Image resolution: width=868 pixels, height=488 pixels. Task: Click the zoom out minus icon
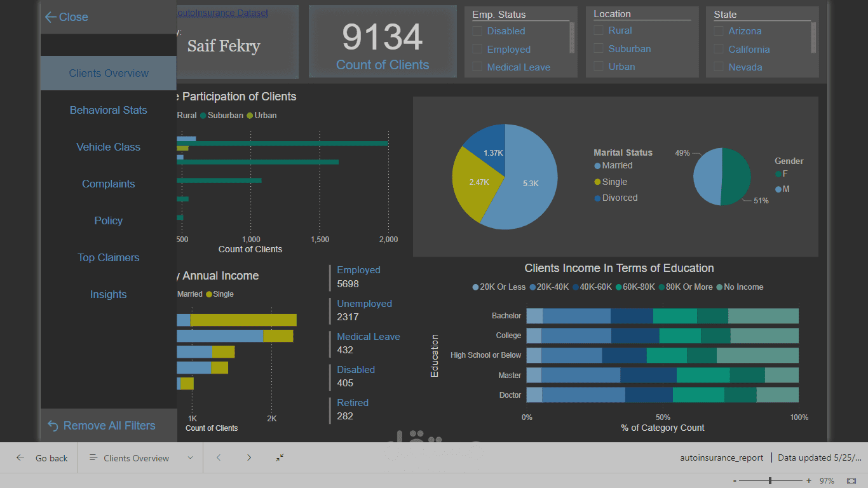[735, 481]
